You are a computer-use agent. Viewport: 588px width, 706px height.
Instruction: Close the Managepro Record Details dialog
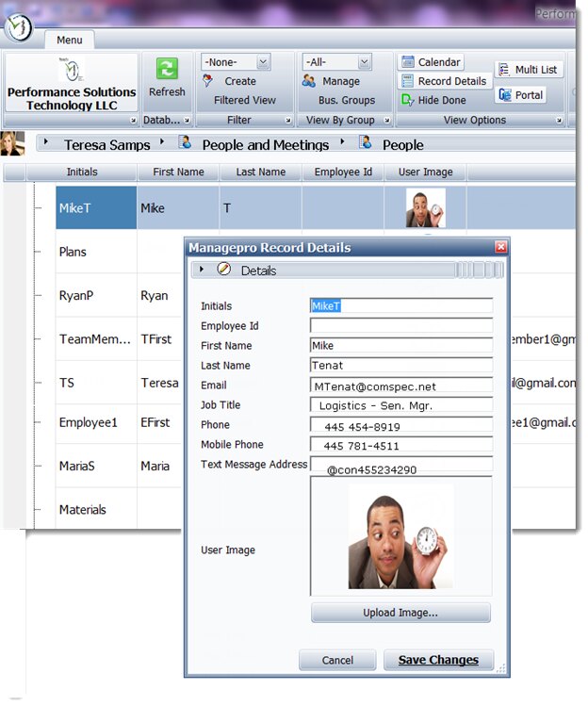500,247
